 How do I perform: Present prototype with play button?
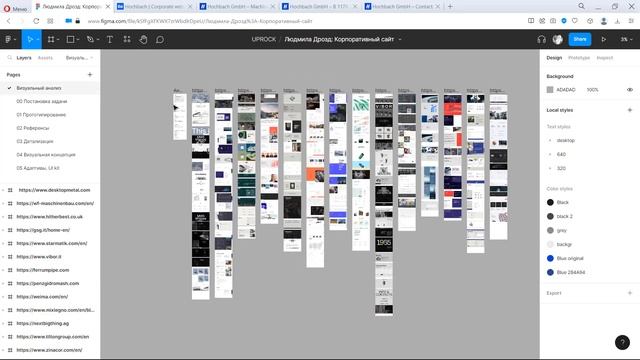pos(603,40)
